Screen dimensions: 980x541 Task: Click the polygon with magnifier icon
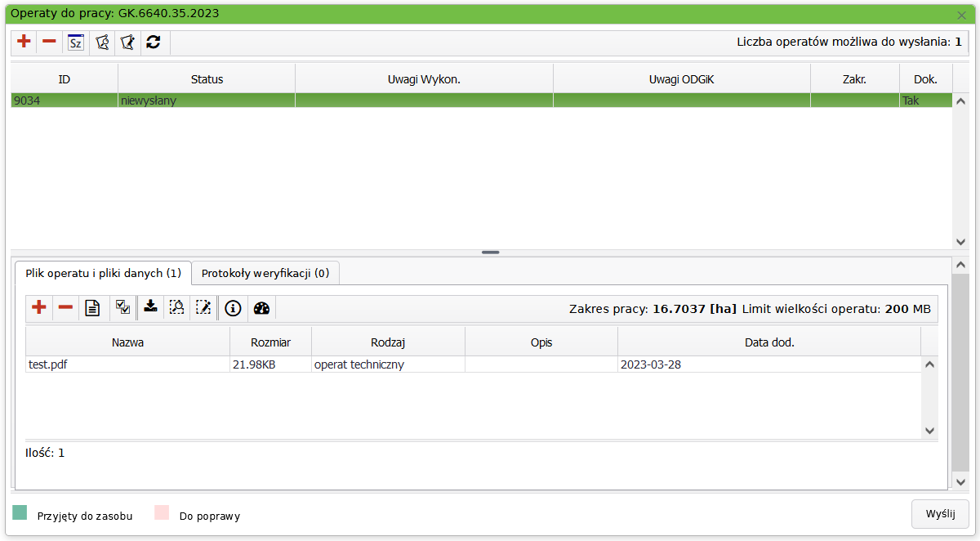click(x=101, y=42)
